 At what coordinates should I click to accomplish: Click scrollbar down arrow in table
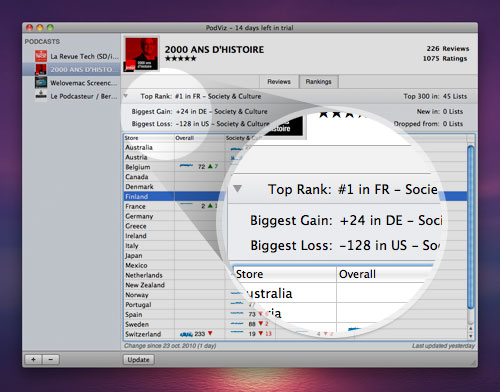coord(471,336)
